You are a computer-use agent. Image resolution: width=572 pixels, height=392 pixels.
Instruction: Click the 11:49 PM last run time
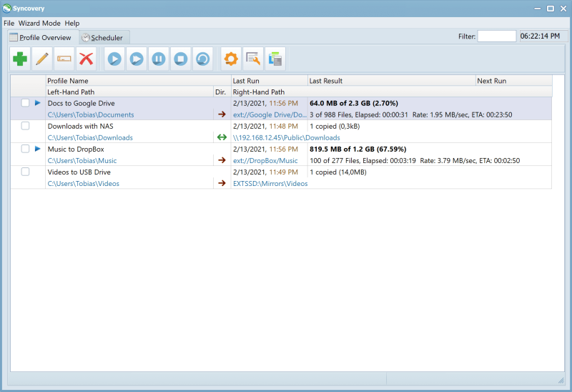tap(283, 172)
